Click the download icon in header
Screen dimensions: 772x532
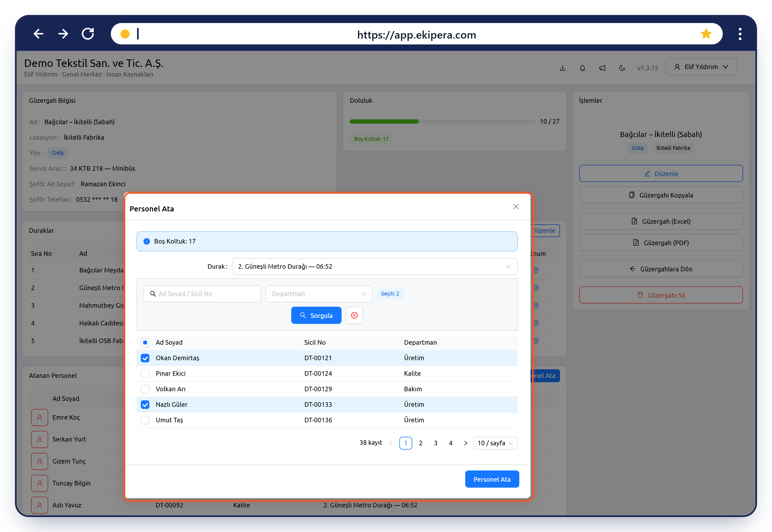point(563,68)
